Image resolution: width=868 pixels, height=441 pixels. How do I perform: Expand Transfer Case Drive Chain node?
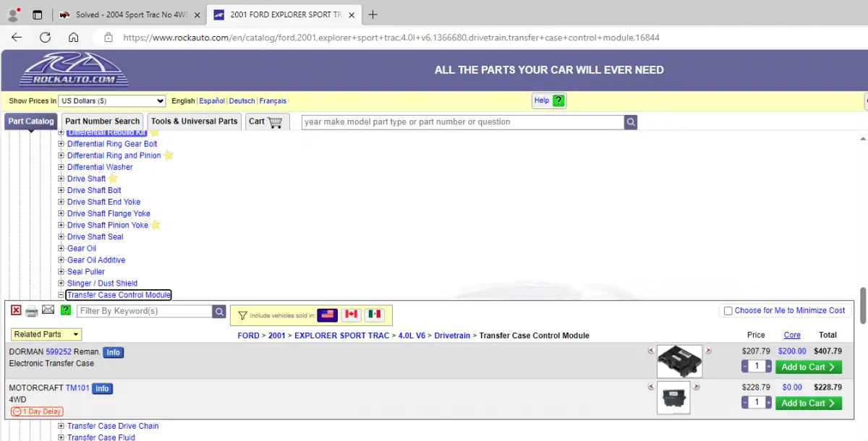tap(61, 426)
